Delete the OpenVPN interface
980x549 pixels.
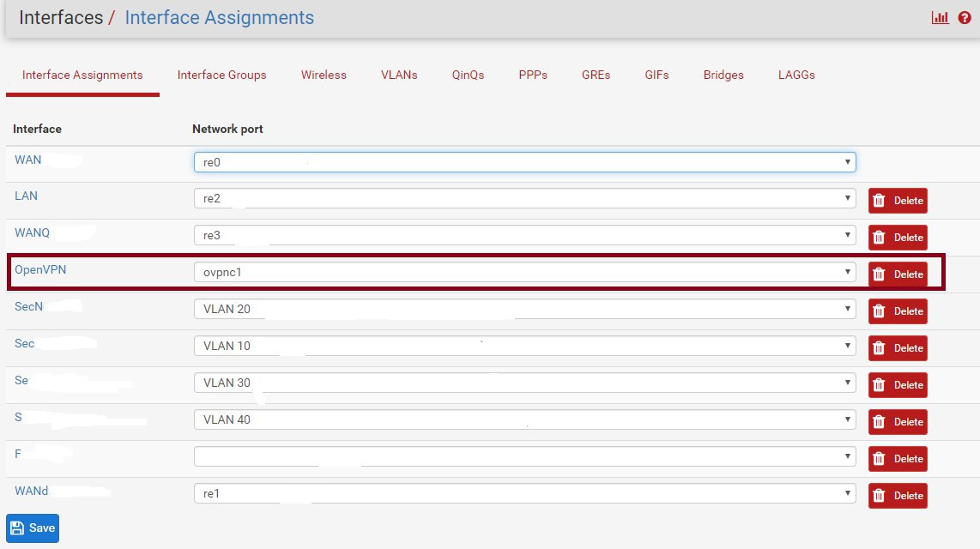(898, 274)
